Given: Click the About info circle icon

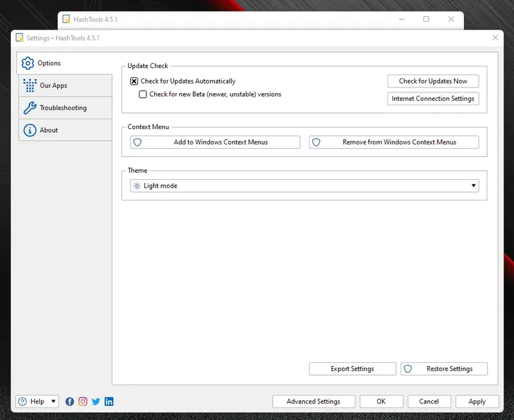Looking at the screenshot, I should [x=30, y=130].
